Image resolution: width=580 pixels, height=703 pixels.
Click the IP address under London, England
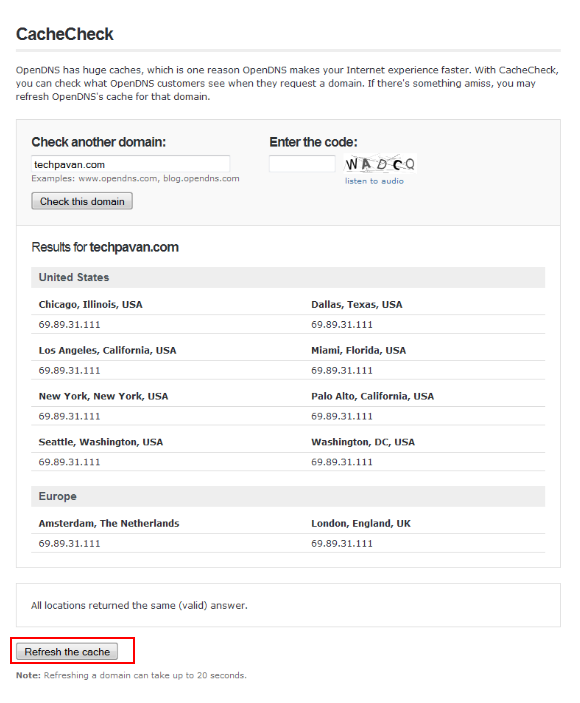(342, 543)
